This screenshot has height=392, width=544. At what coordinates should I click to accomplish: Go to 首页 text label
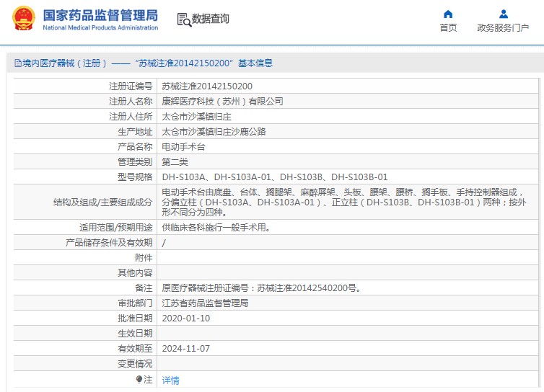click(448, 28)
